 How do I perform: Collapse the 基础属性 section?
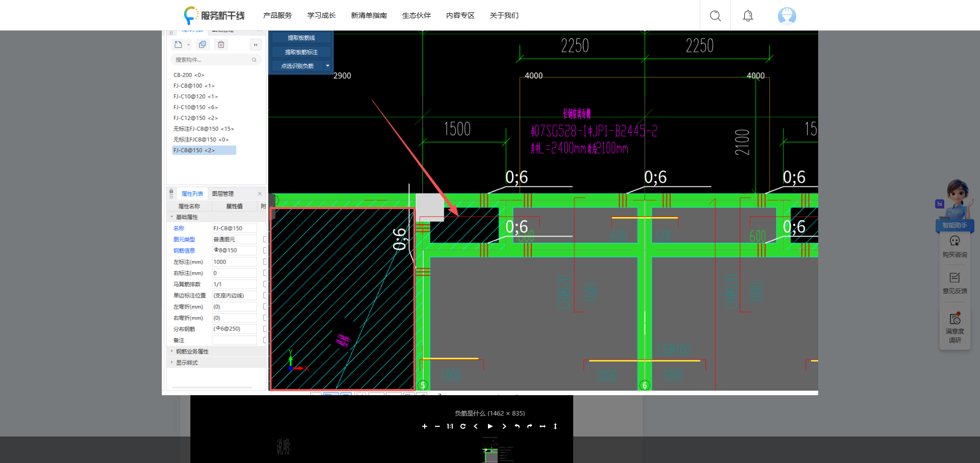172,217
